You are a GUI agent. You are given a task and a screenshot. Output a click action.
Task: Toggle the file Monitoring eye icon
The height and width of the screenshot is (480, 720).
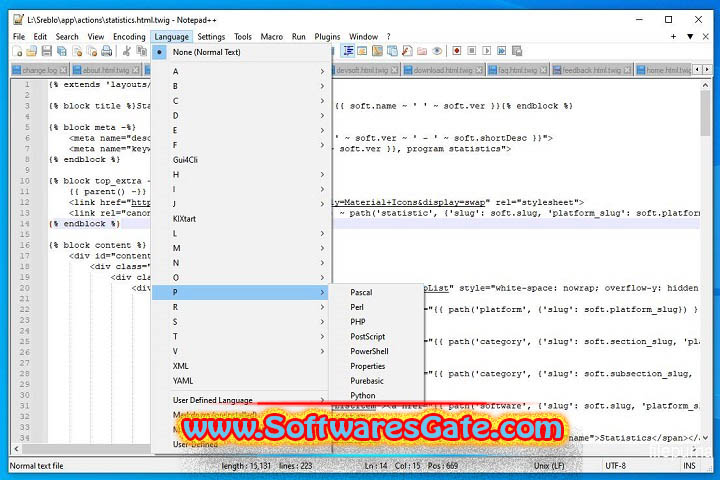437,51
